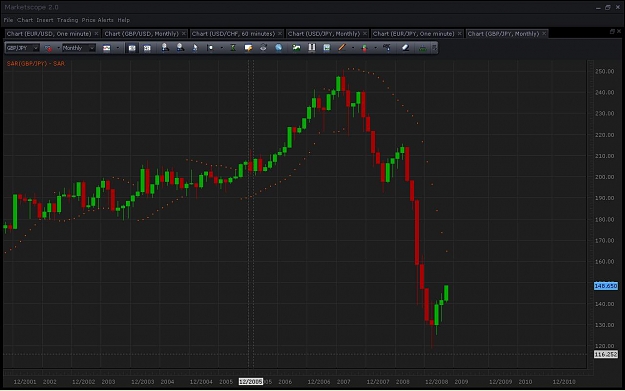Click the red and green trade icon
Screen dimensions: 625x391
pos(364,48)
